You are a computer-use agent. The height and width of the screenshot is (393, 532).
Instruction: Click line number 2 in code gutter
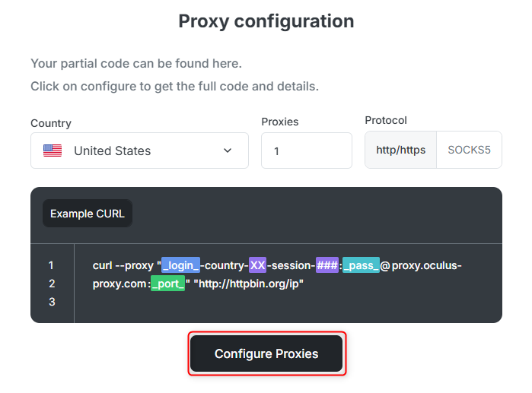(52, 284)
